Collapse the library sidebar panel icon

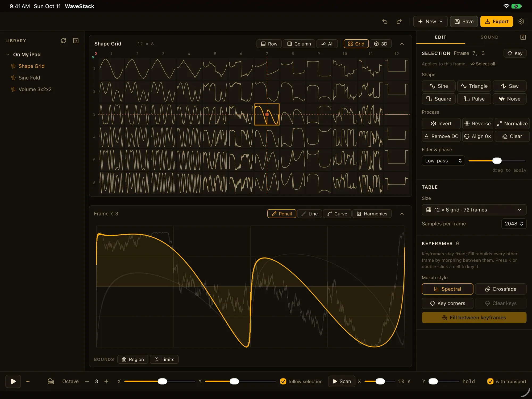[x=76, y=41]
